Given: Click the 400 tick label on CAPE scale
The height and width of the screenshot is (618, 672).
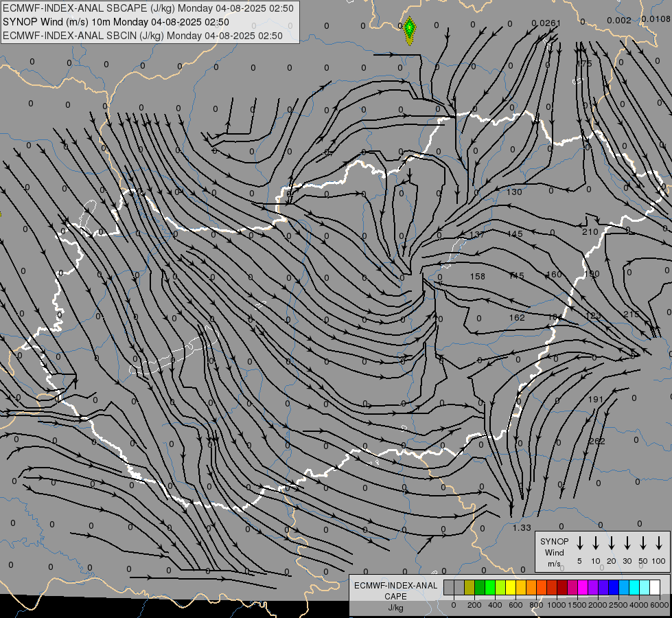Looking at the screenshot, I should [x=495, y=605].
